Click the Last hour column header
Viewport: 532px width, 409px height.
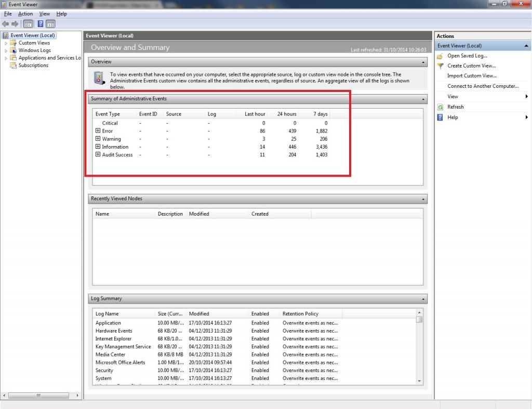(x=252, y=114)
